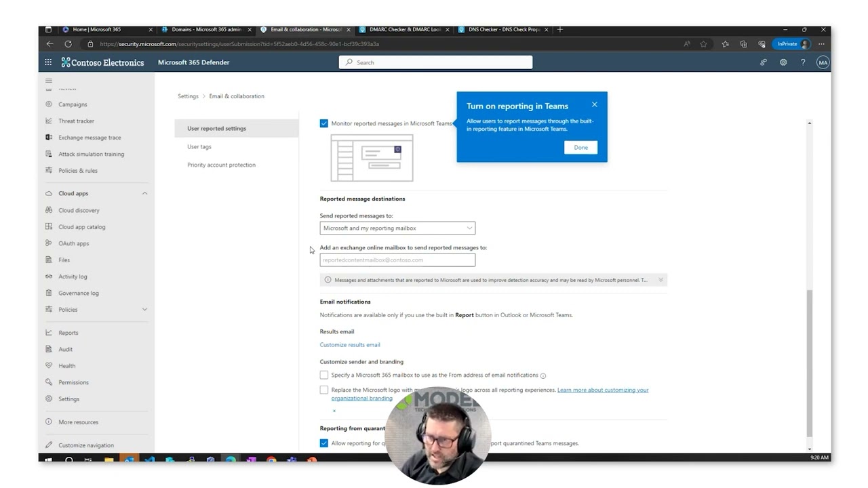Click the browser address bar URL
The width and height of the screenshot is (868, 488).
[239, 44]
